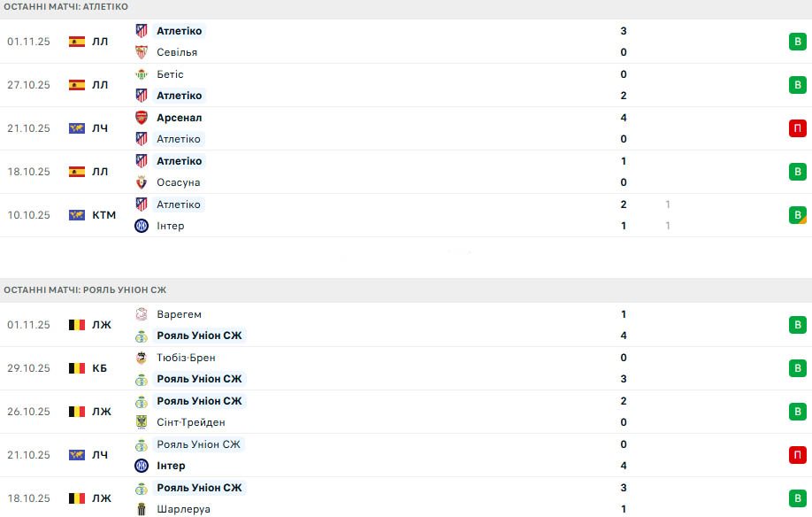
Task: Select the Останні матчі: Рояль Уніон СЖ header
Action: click(x=85, y=290)
